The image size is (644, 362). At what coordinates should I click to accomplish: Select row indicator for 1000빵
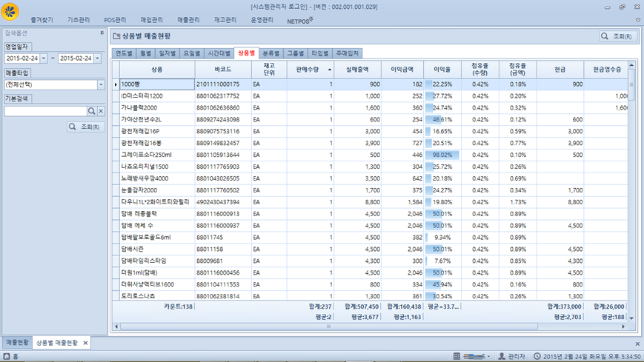click(x=116, y=84)
